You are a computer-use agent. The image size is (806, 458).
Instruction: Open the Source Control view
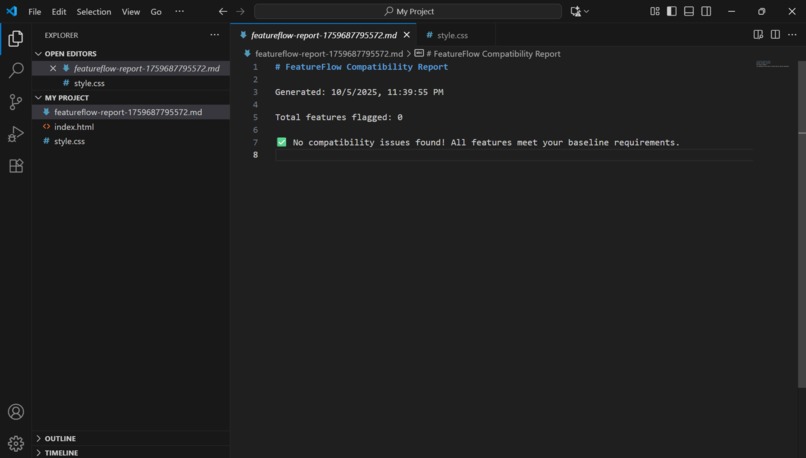click(15, 102)
